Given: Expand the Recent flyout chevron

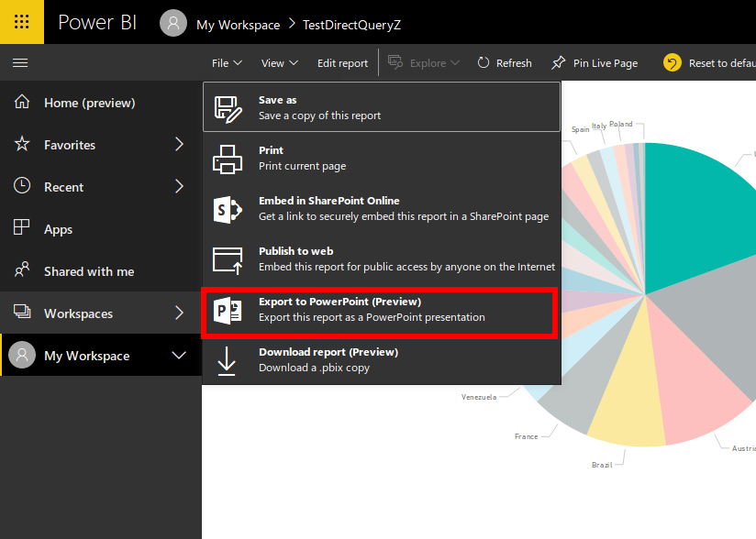Looking at the screenshot, I should tap(179, 186).
